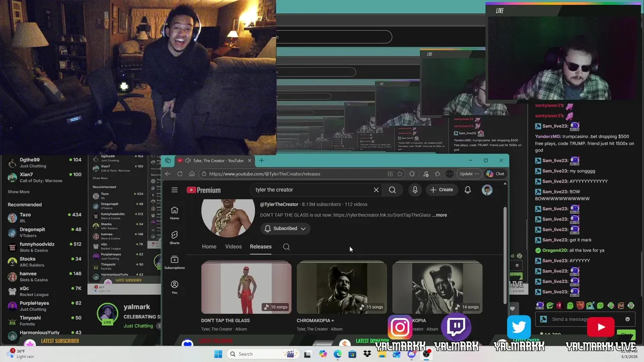Image resolution: width=644 pixels, height=362 pixels.
Task: View site information icon in the address bar
Action: (x=204, y=174)
